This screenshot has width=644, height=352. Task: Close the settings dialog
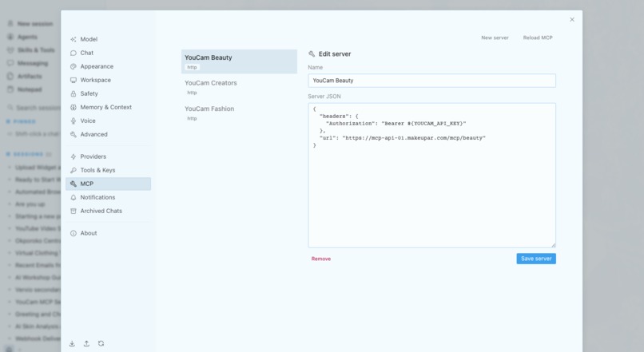click(x=572, y=20)
